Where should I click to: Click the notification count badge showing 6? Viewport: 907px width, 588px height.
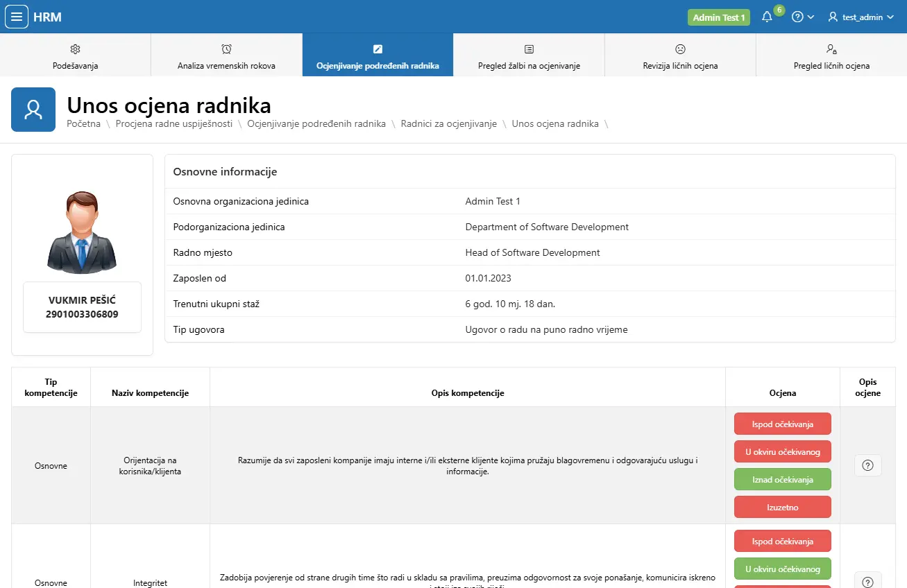click(x=779, y=10)
